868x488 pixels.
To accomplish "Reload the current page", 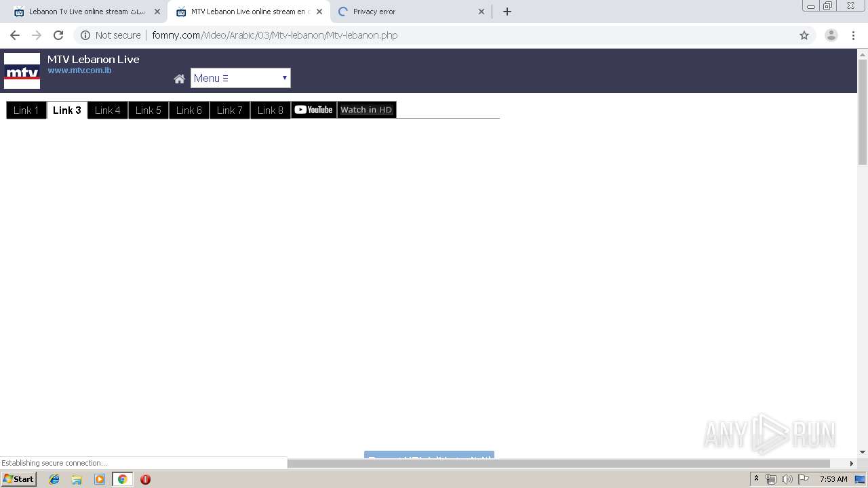I will (58, 35).
